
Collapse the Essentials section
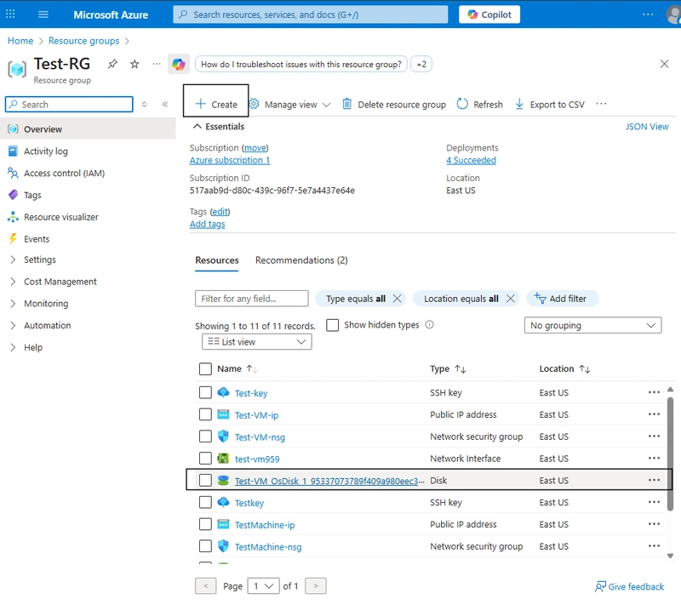click(219, 126)
